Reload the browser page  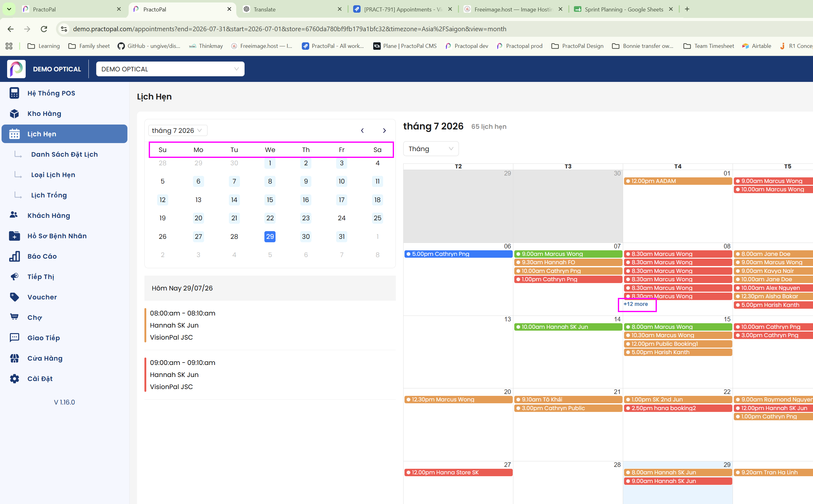(x=44, y=29)
